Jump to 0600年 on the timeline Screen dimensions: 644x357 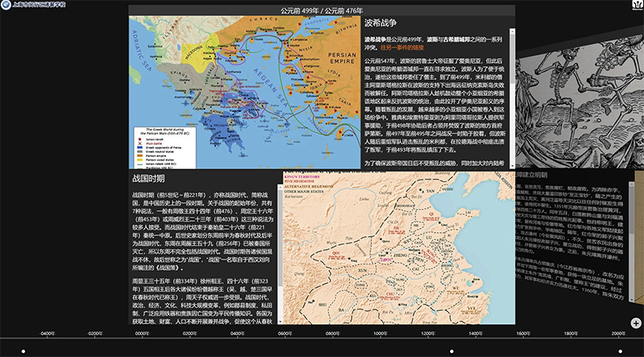point(285,332)
